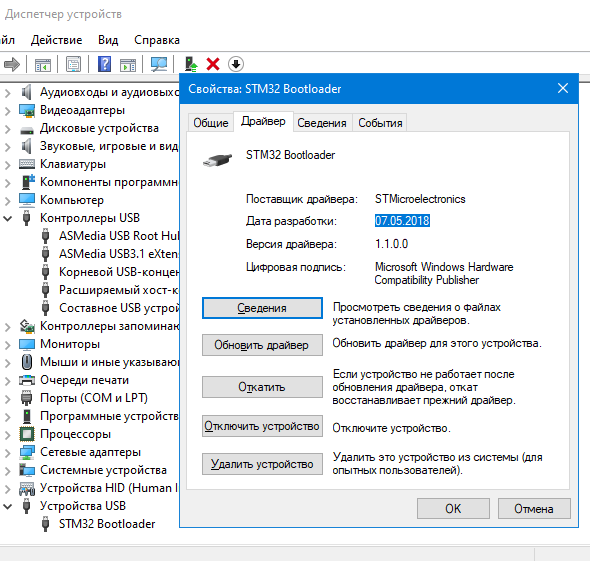
Task: Select ASMedia USB3.1 eXtensible controller item
Action: [119, 254]
